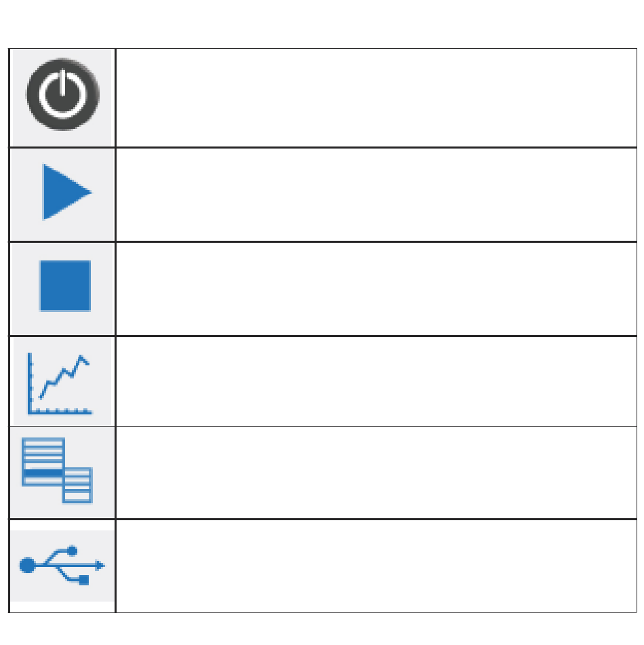Stop using the blue square icon

coord(65,286)
